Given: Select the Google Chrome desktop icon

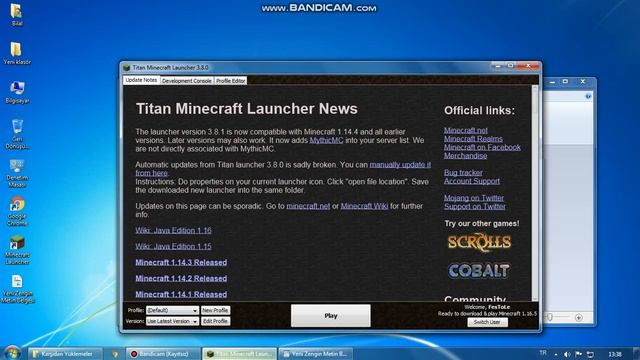Looking at the screenshot, I should (x=17, y=211).
